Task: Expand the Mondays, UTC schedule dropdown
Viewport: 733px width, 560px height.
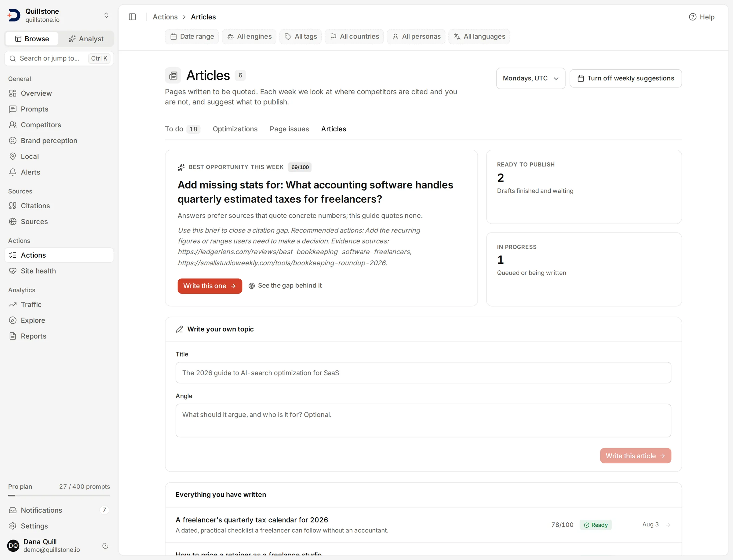Action: click(531, 78)
